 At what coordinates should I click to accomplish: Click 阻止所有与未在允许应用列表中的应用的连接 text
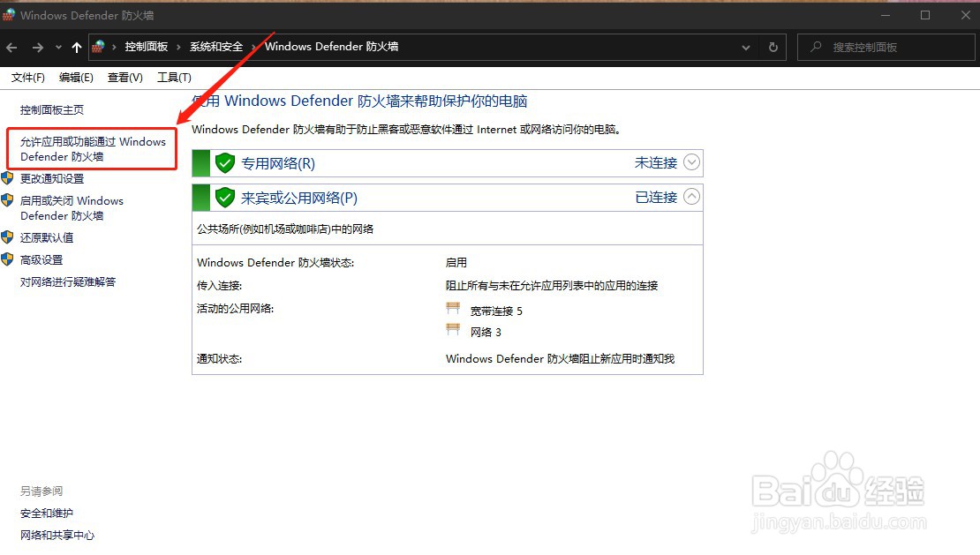pyautogui.click(x=552, y=285)
